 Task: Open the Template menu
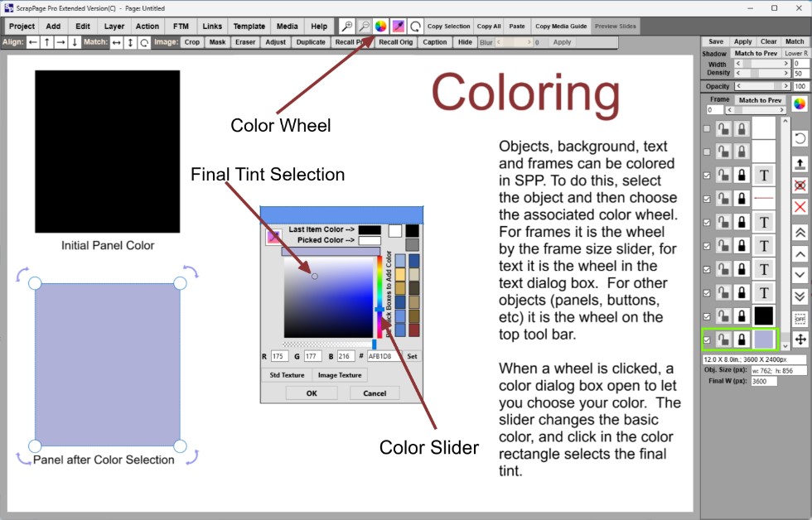(249, 26)
